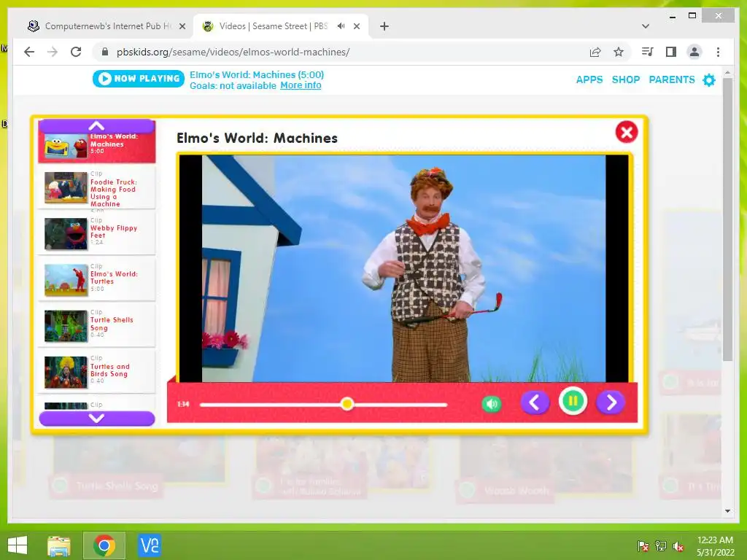This screenshot has width=747, height=560.
Task: Click the page vertical scrollbar thumb
Action: [727, 219]
